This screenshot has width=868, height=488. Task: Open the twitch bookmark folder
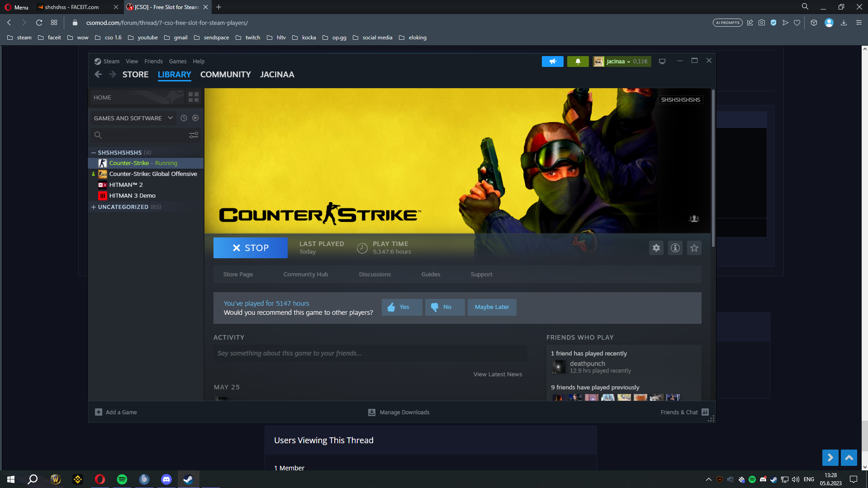point(248,38)
